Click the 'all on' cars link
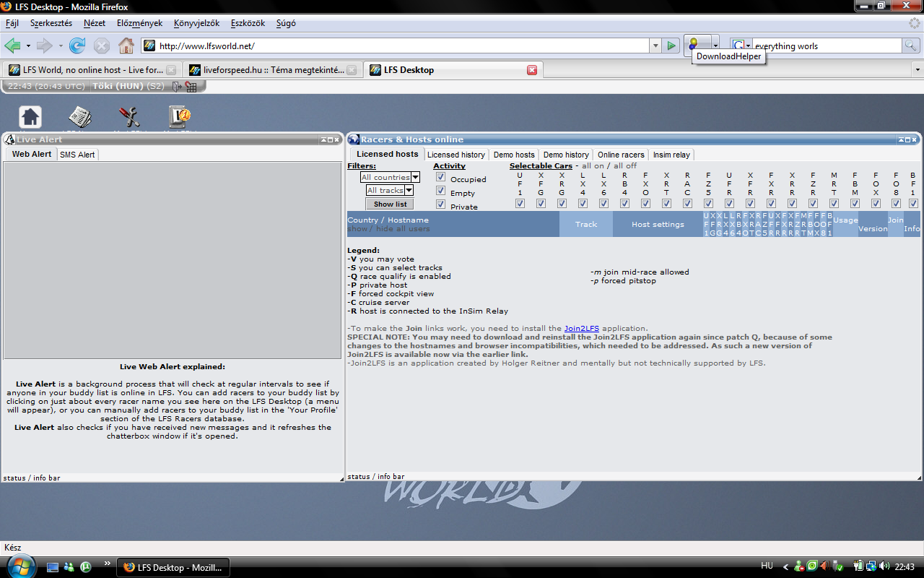The height and width of the screenshot is (578, 924). pos(593,166)
